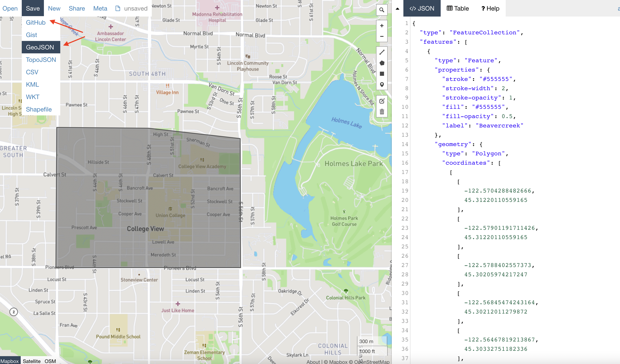Image resolution: width=620 pixels, height=364 pixels.
Task: Select TopoJSON export option
Action: (41, 60)
